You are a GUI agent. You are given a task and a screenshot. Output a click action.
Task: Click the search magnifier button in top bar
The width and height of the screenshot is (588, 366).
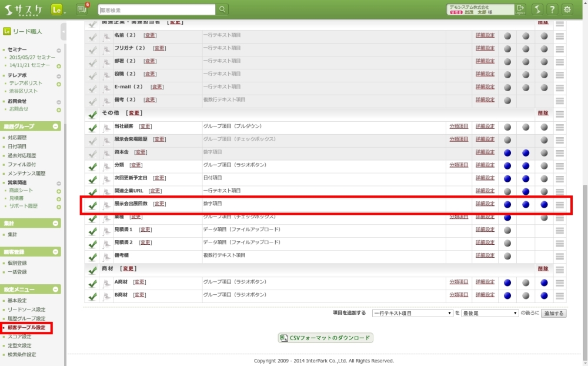pos(222,9)
